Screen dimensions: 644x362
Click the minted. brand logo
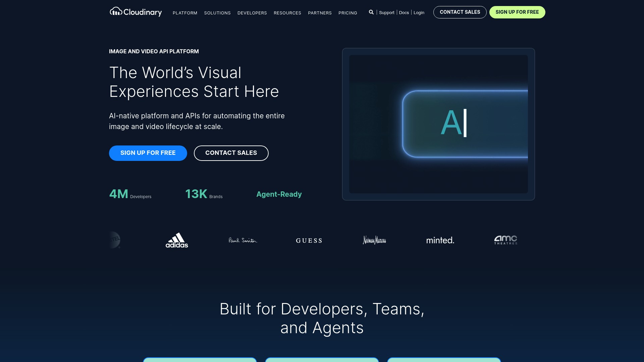pyautogui.click(x=440, y=240)
